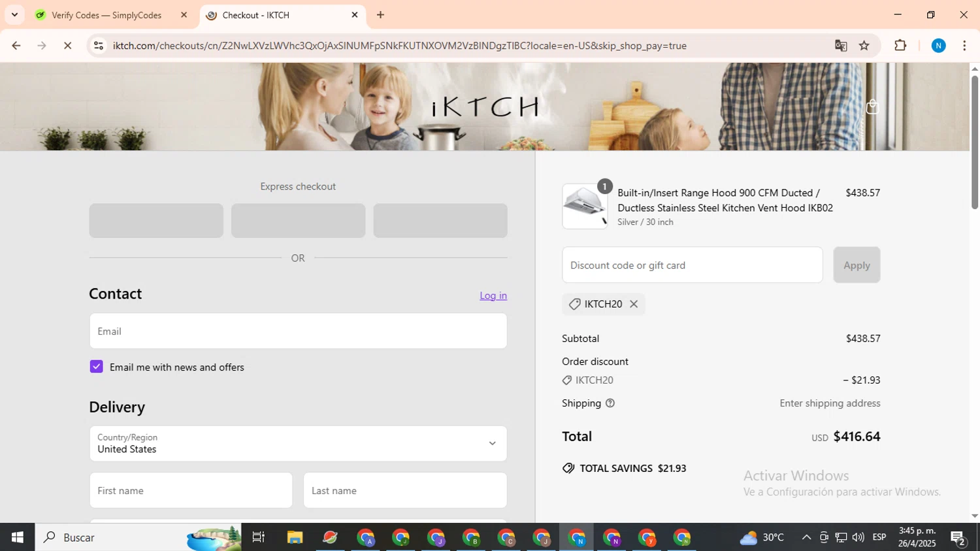Screen dimensions: 980x551
Task: Focus the Email input field
Action: [x=298, y=331]
